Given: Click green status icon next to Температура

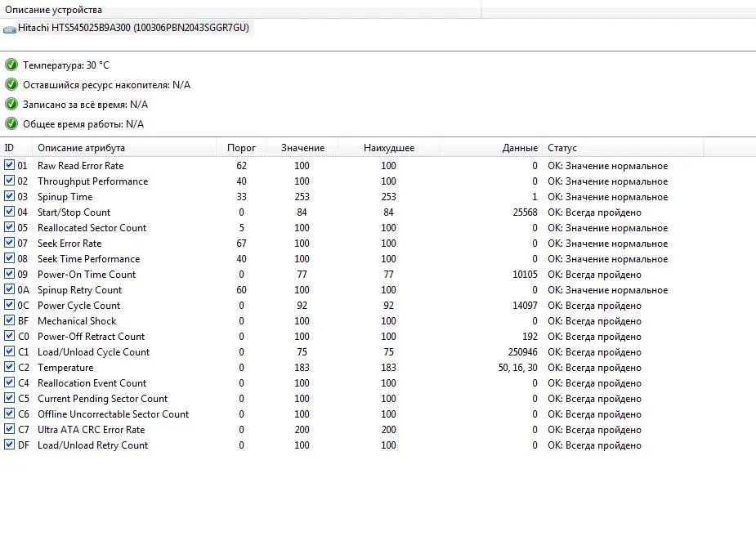Looking at the screenshot, I should [x=11, y=65].
